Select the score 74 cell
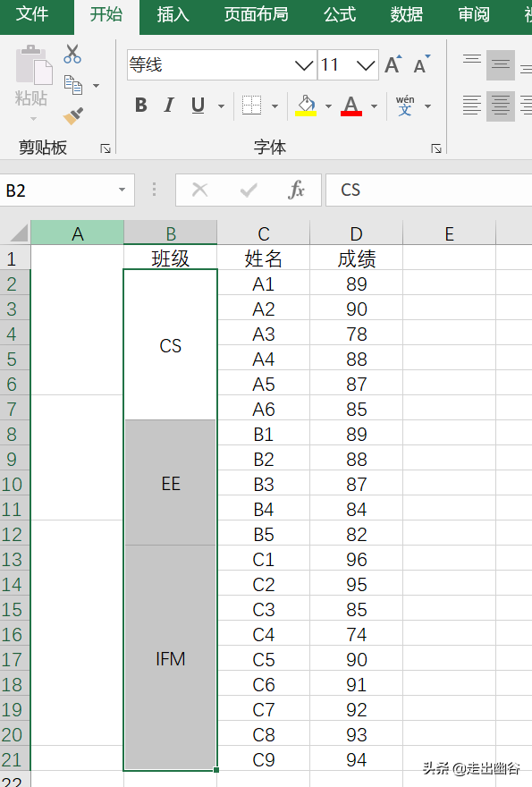This screenshot has width=532, height=787. (x=357, y=634)
